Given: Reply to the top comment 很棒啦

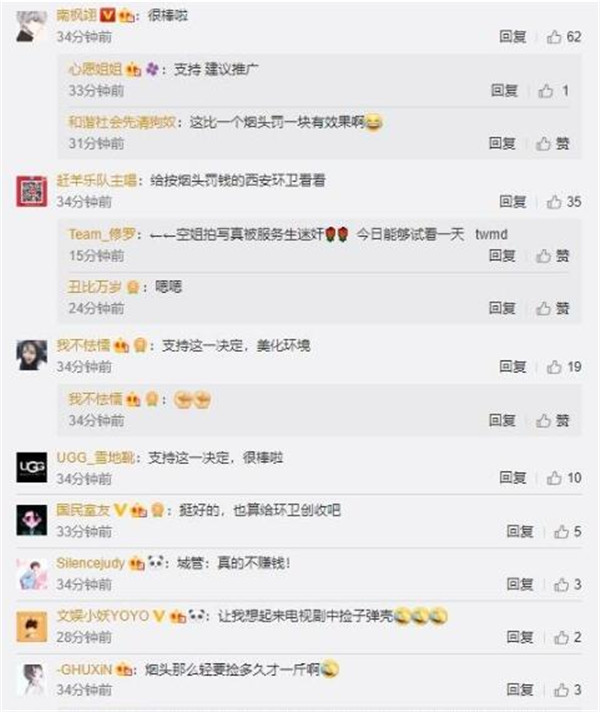Looking at the screenshot, I should (513, 37).
